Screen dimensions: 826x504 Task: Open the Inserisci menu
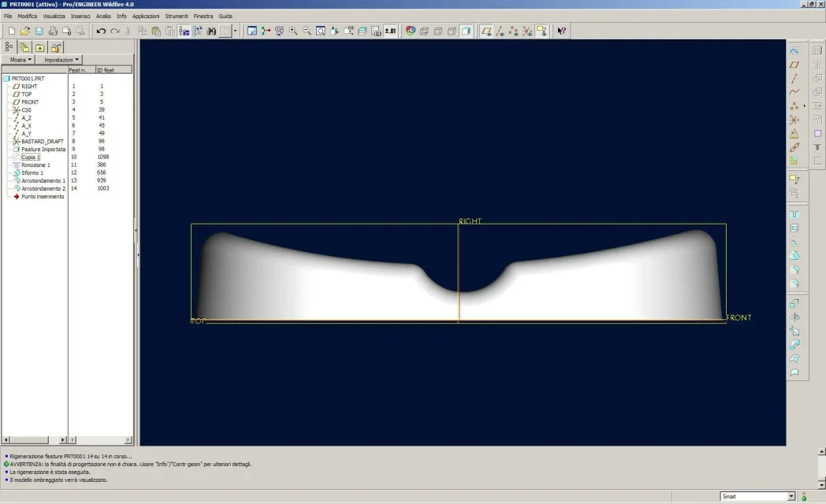(80, 17)
